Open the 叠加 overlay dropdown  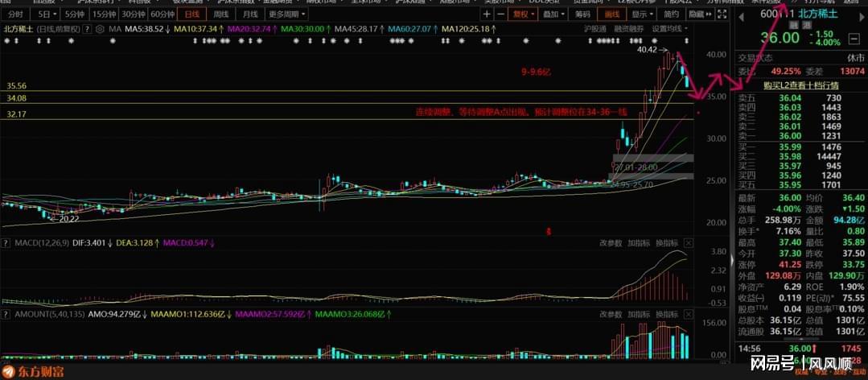pyautogui.click(x=552, y=14)
